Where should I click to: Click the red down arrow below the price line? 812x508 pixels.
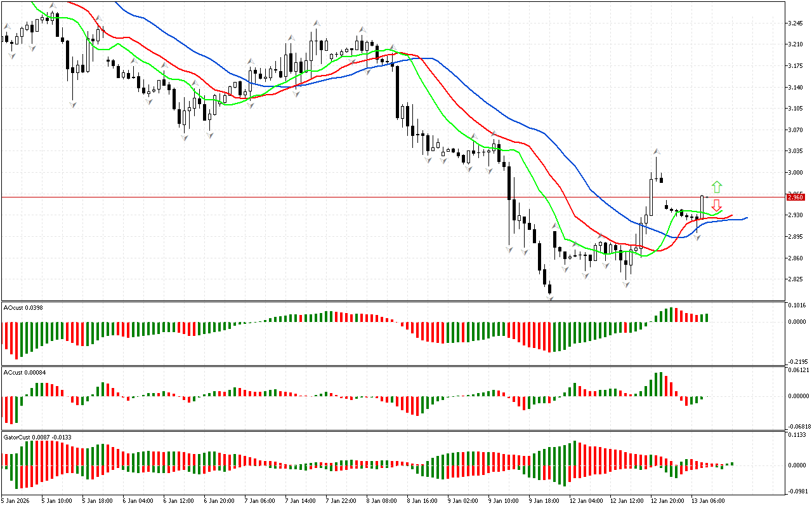(716, 205)
